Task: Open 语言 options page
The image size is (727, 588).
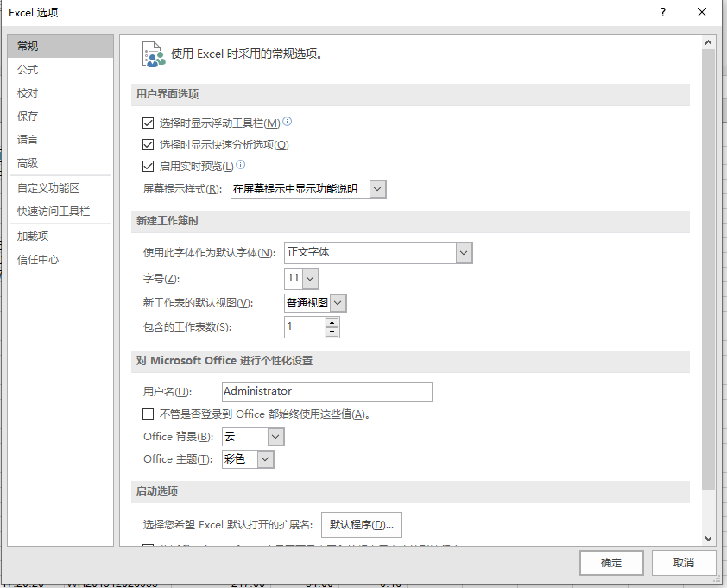Action: pyautogui.click(x=60, y=139)
